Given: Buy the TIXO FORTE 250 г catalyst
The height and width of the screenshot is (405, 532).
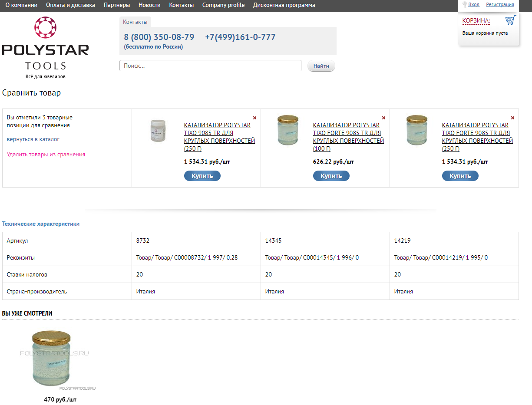Looking at the screenshot, I should click(460, 176).
